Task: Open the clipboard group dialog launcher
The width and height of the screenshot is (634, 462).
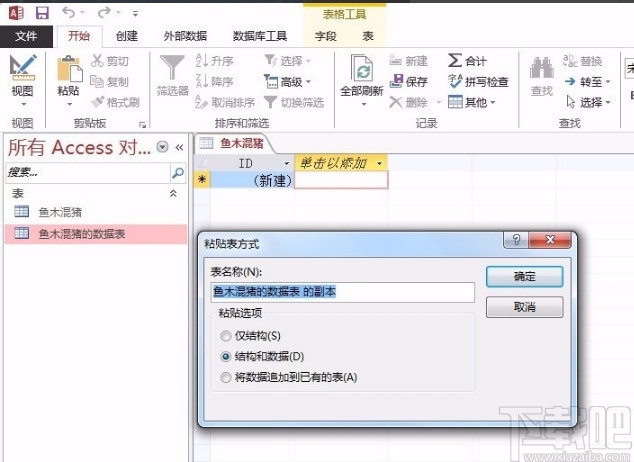Action: (142, 124)
